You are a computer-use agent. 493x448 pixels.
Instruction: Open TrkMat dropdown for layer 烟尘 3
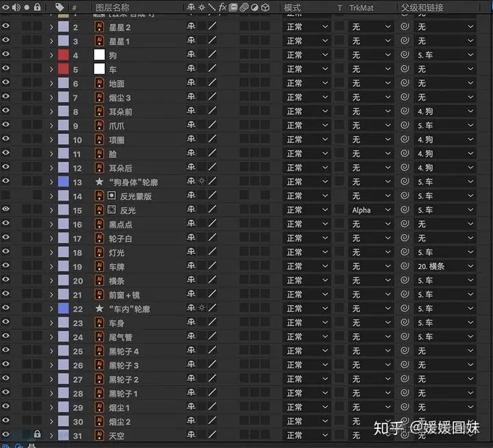tap(370, 97)
